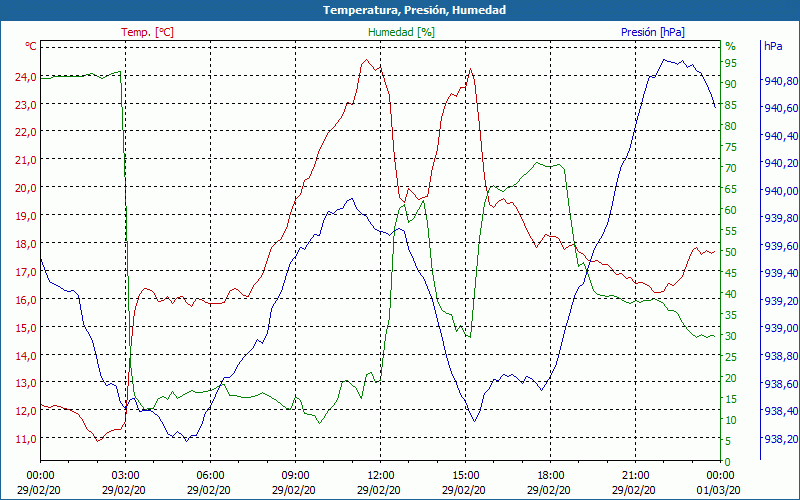The width and height of the screenshot is (800, 500).
Task: Select the green Humedad [%] legend label
Action: click(401, 32)
